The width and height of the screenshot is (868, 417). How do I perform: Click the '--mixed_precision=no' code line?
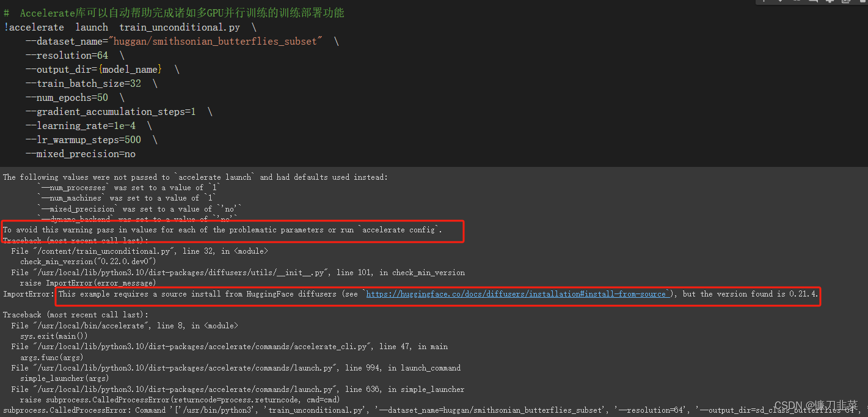pyautogui.click(x=80, y=154)
